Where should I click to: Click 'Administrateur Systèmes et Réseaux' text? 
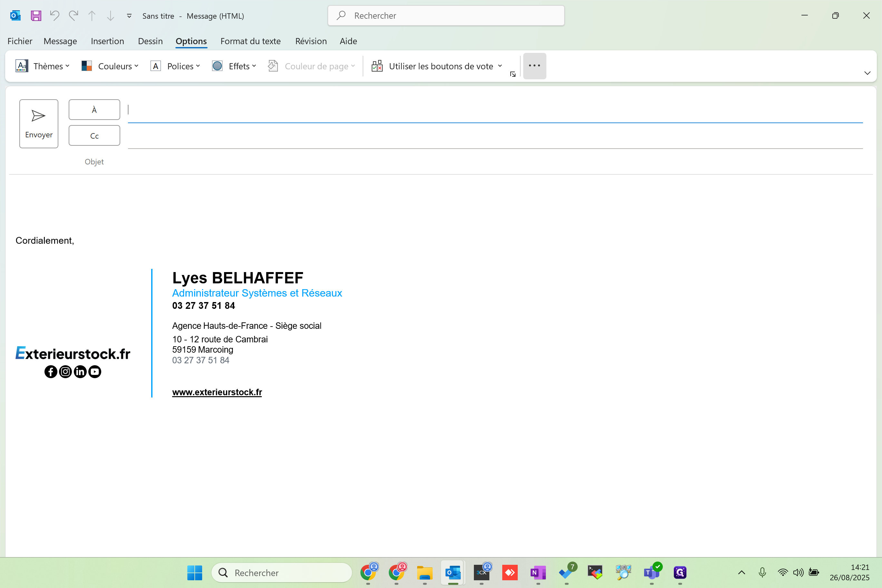tap(257, 293)
